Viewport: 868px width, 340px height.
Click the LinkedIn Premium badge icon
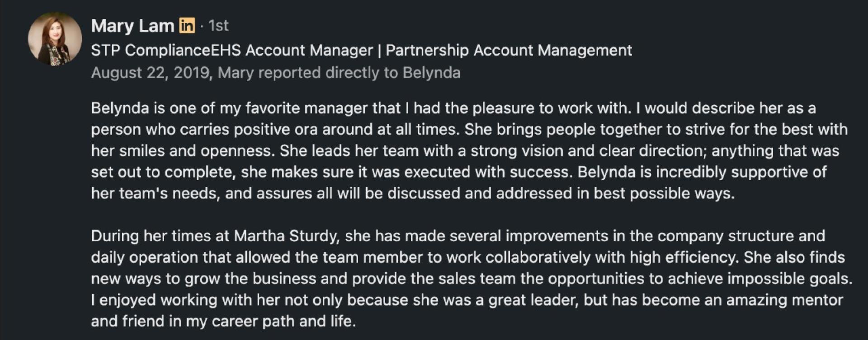tap(187, 26)
